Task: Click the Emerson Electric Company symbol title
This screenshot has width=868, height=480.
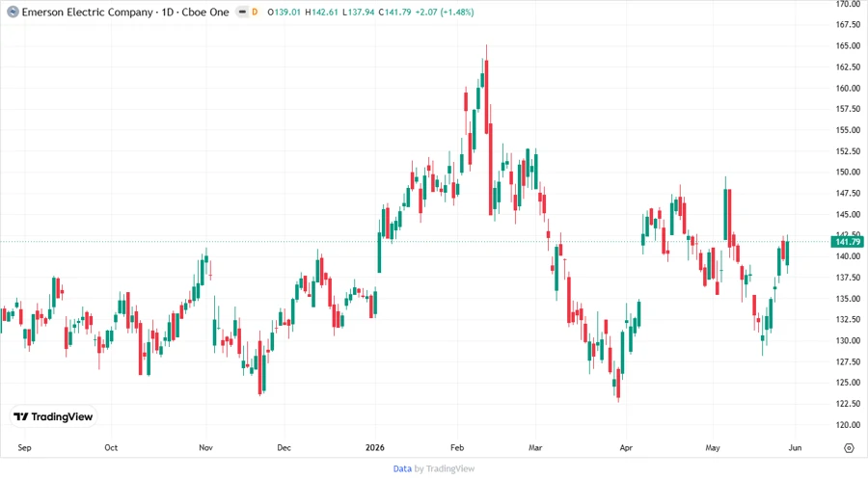Action: tap(125, 12)
